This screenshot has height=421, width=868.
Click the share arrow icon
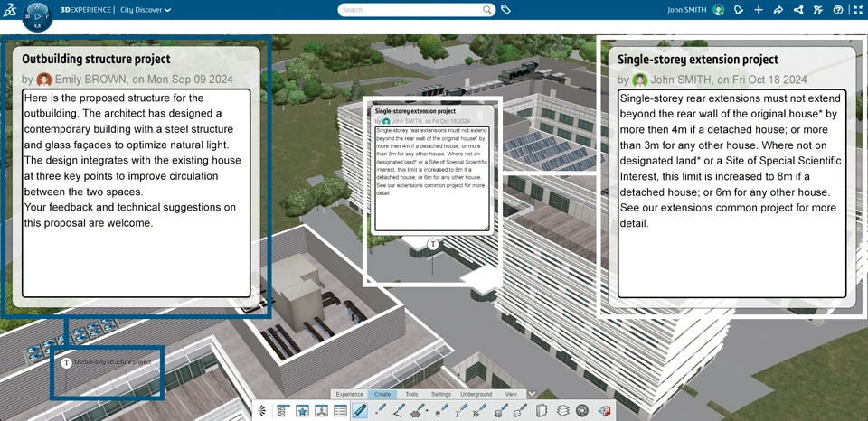(778, 10)
